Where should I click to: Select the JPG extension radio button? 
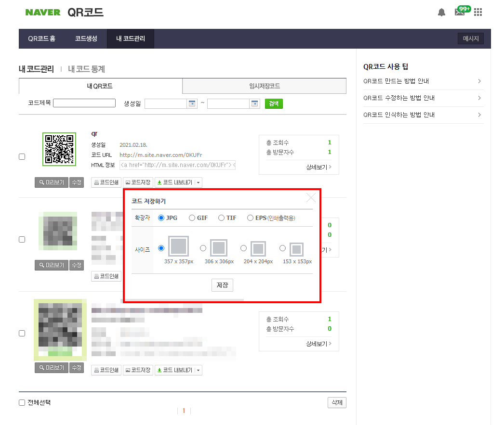click(161, 218)
